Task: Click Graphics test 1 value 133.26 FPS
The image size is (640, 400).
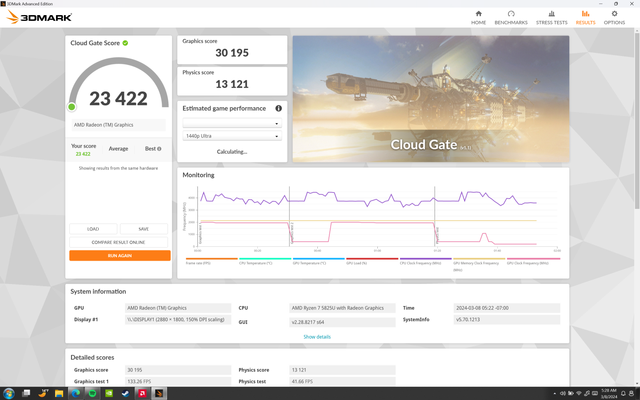Action: [x=178, y=381]
